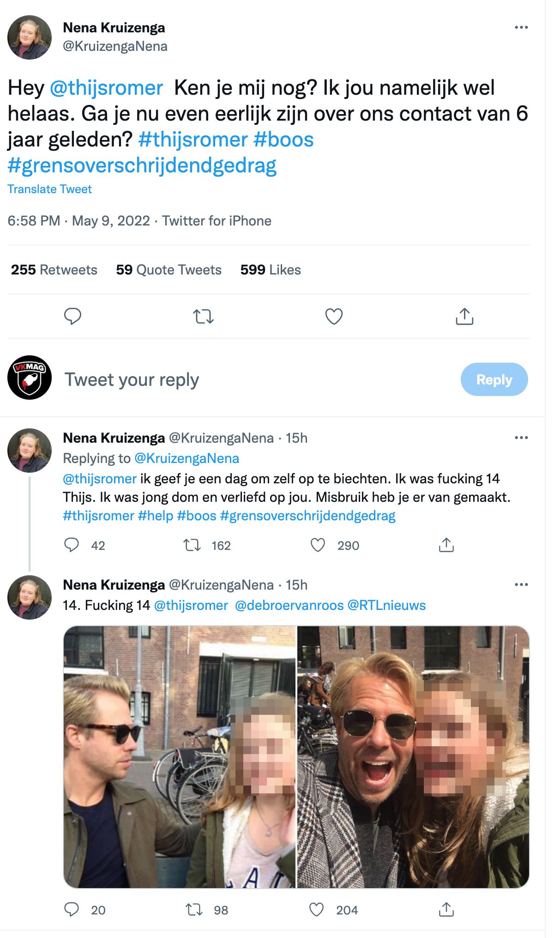The width and height of the screenshot is (560, 938).
Task: Click the Translate Tweet link
Action: coord(49,189)
